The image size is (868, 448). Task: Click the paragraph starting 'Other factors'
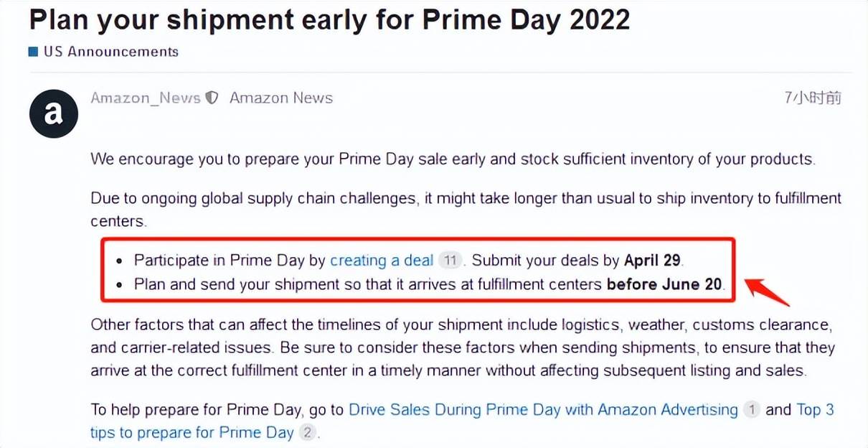coord(463,348)
